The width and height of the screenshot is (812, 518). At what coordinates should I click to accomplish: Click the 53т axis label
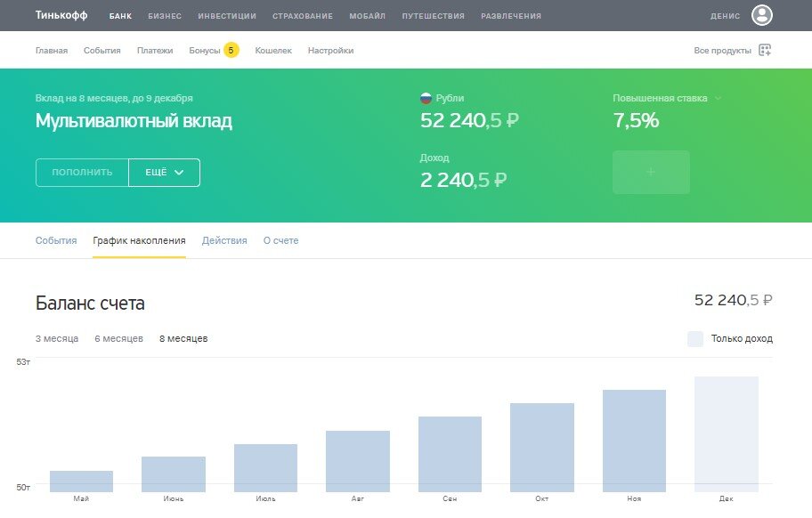tap(23, 361)
